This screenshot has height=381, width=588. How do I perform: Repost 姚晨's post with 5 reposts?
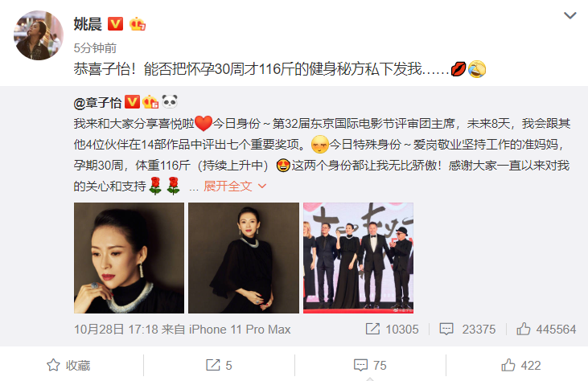[x=219, y=365]
